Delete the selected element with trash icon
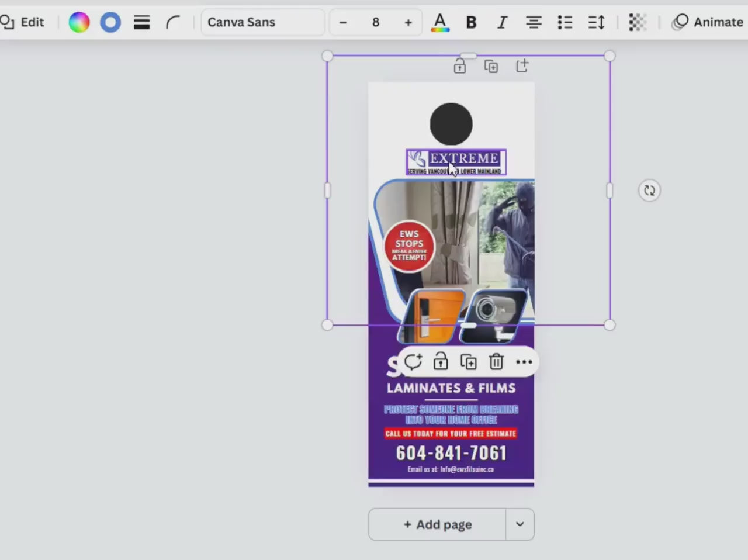Screen dimensions: 748x560 pos(496,362)
